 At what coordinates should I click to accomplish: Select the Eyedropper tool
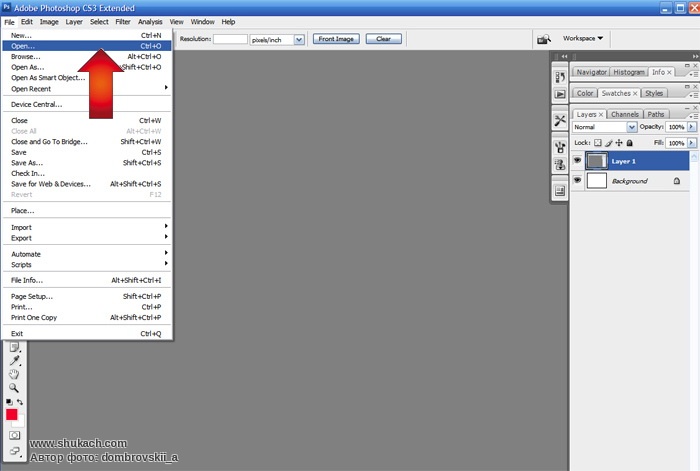click(14, 361)
